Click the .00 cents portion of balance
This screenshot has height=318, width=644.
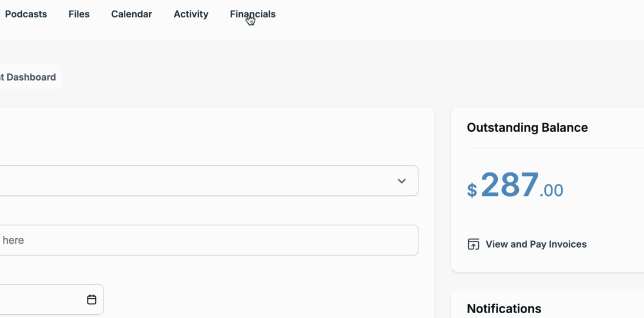(551, 191)
